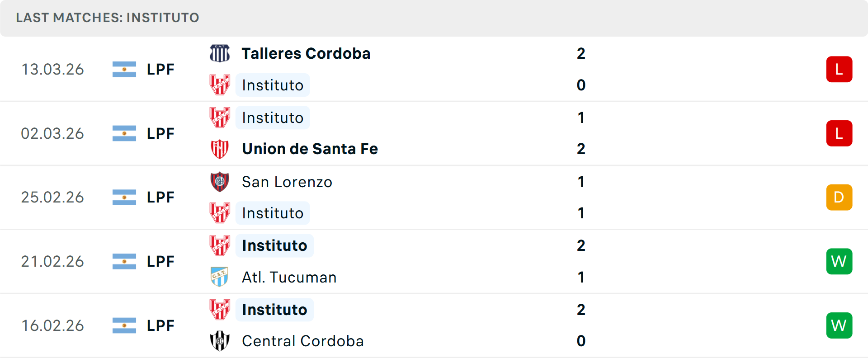This screenshot has height=358, width=868.
Task: Click the red L badge for 13.03.26
Action: (x=839, y=69)
